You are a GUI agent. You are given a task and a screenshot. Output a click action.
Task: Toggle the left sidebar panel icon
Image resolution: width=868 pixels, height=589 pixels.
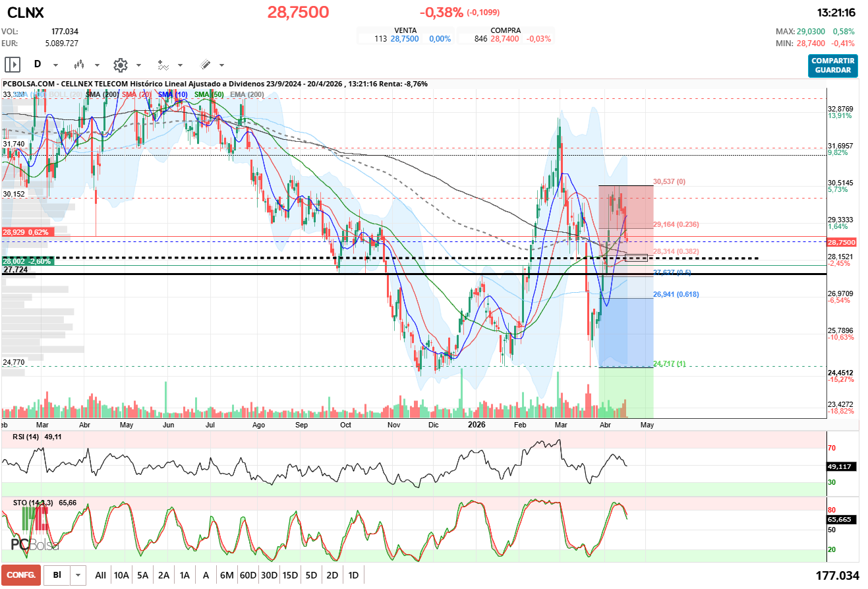(x=13, y=65)
